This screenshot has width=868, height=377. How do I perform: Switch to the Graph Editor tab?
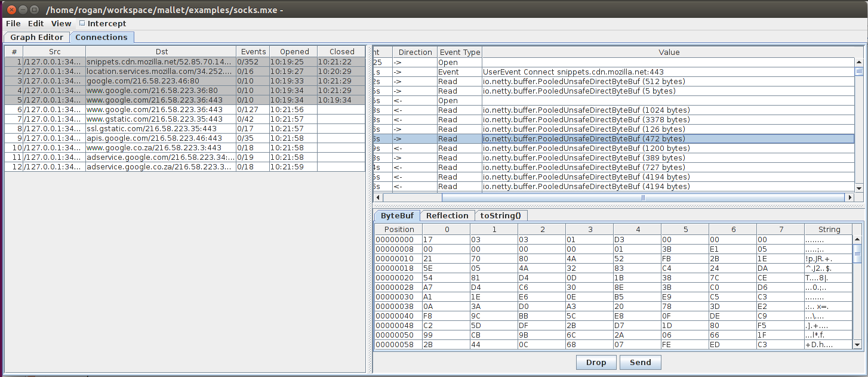36,38
